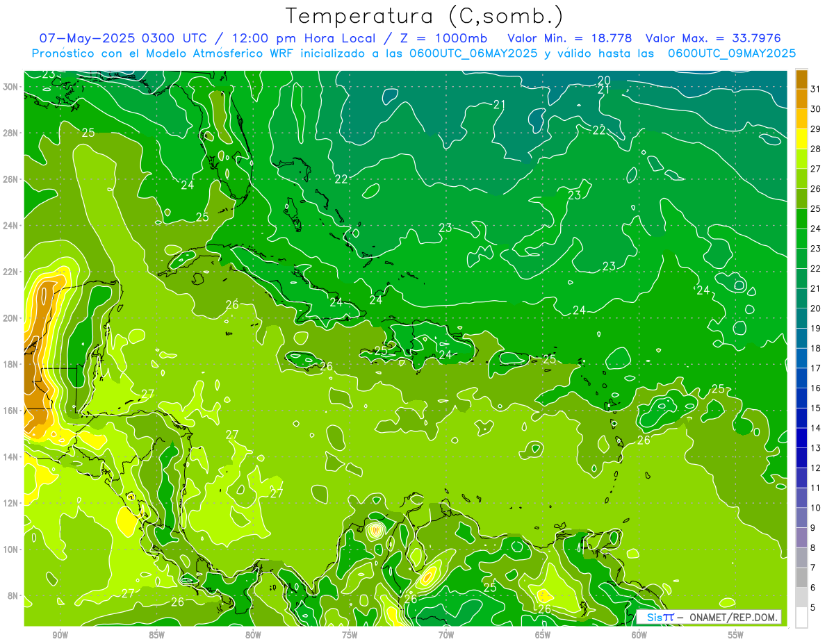Image resolution: width=834 pixels, height=644 pixels.
Task: Click the '0600UTC_09MAY2025' valid-until time
Action: point(731,53)
